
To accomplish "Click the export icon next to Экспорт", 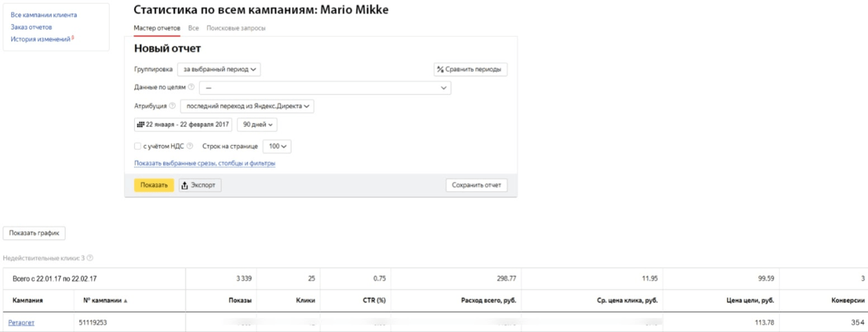I will 185,186.
